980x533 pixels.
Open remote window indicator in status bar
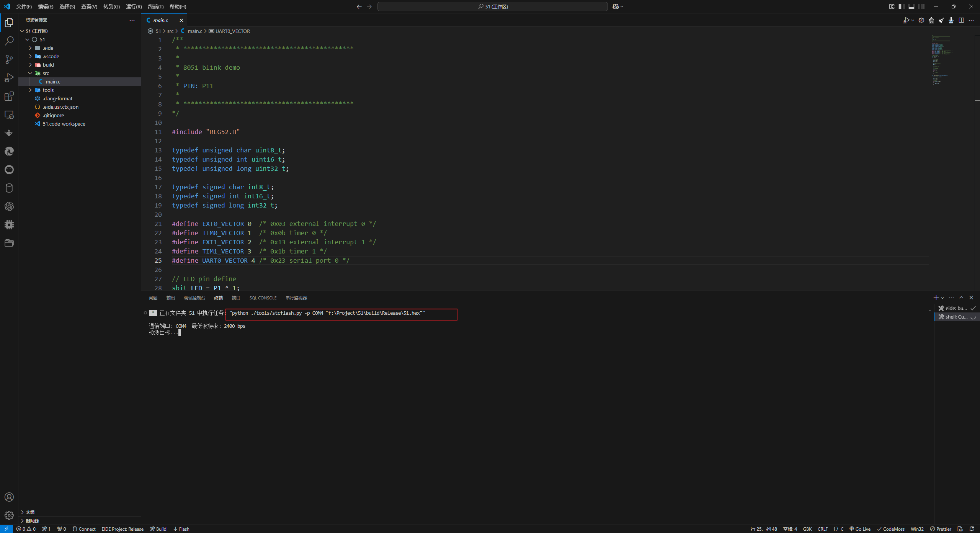(7, 529)
